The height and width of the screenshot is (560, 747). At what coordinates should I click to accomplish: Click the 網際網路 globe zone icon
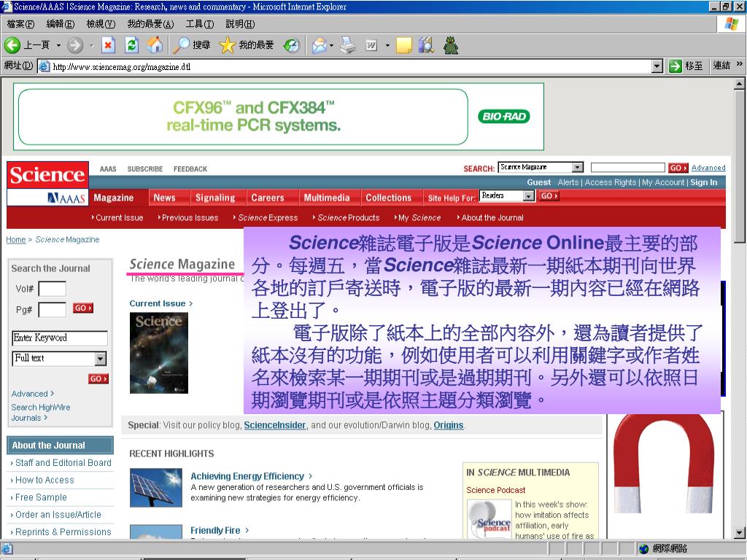643,548
